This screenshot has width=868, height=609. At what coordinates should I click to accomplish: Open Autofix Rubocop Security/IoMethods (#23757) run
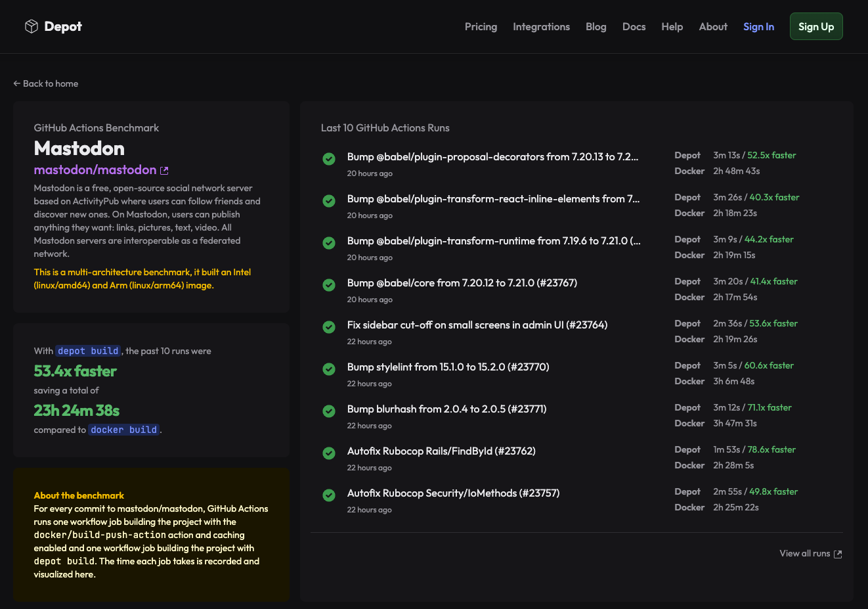tap(453, 493)
